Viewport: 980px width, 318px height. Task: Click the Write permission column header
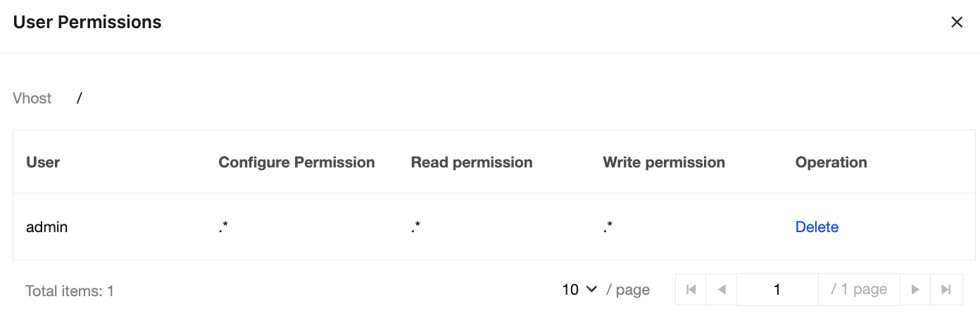664,163
